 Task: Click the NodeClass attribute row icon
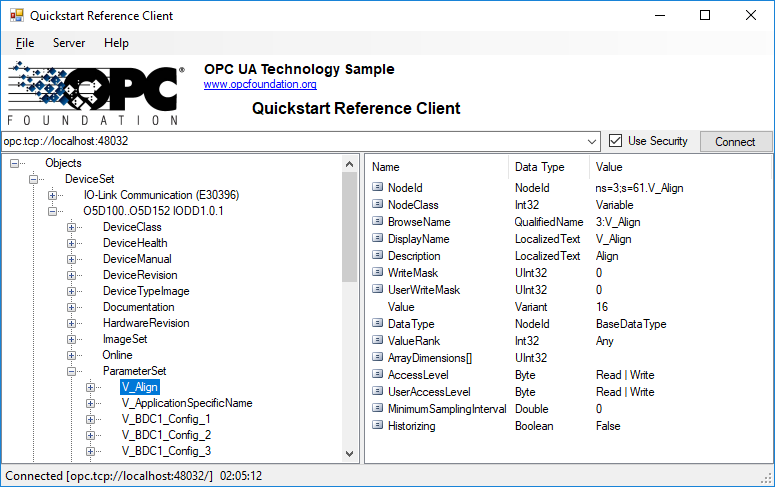(378, 204)
